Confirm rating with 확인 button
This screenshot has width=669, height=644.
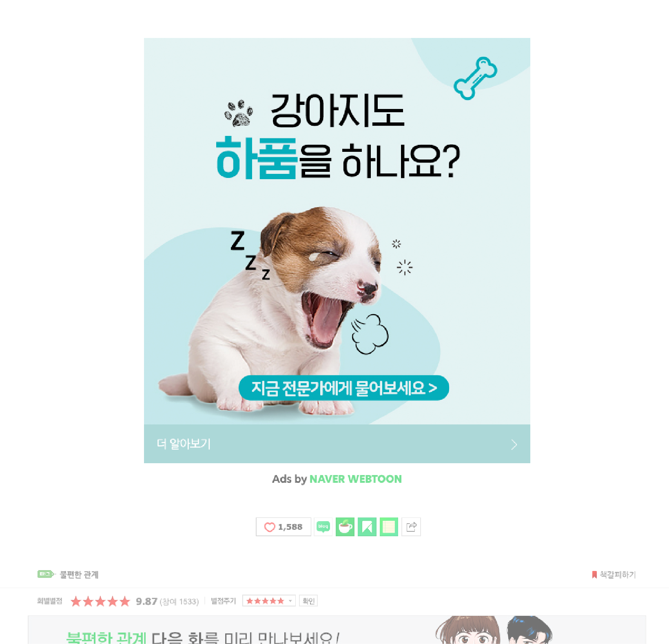click(308, 601)
